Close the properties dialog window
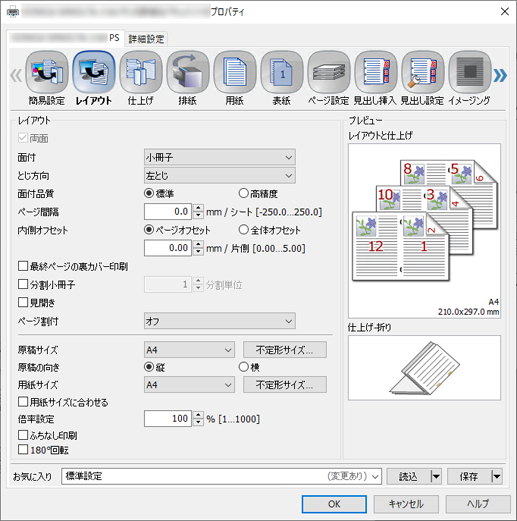Viewport: 517px width, 521px height. pyautogui.click(x=505, y=12)
